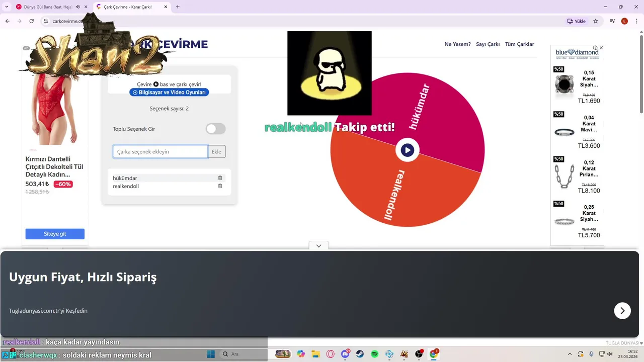Close the Dünya Gül Bana tab
Image resolution: width=644 pixels, height=362 pixels.
point(86,7)
